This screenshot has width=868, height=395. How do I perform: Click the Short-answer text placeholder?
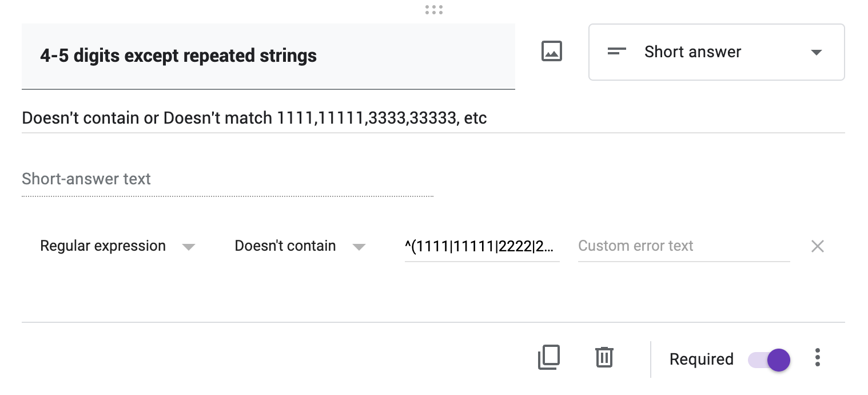click(86, 179)
